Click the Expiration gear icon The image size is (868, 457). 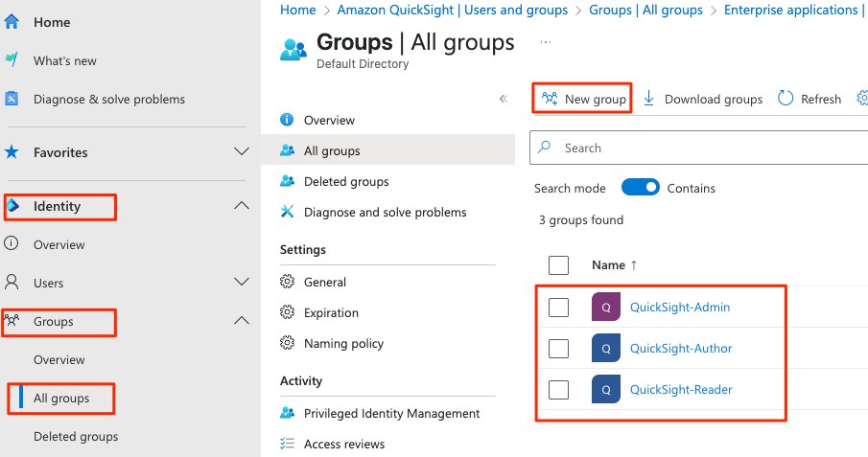[288, 312]
